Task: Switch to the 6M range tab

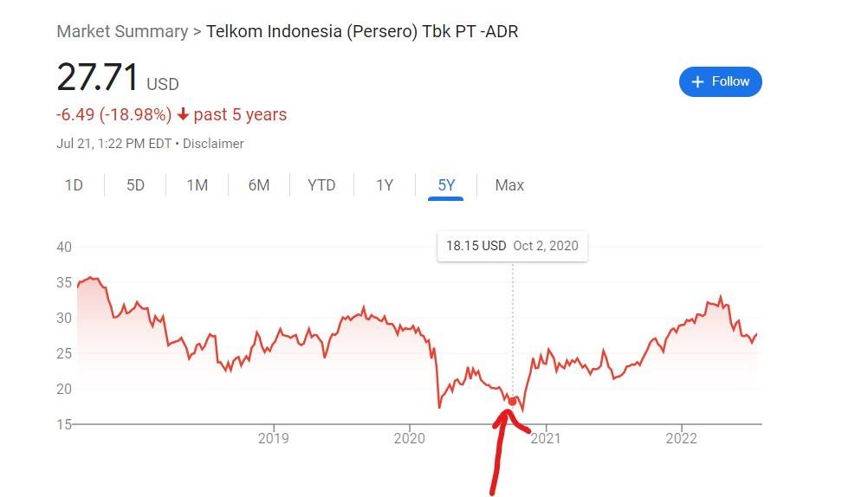Action: pos(259,185)
